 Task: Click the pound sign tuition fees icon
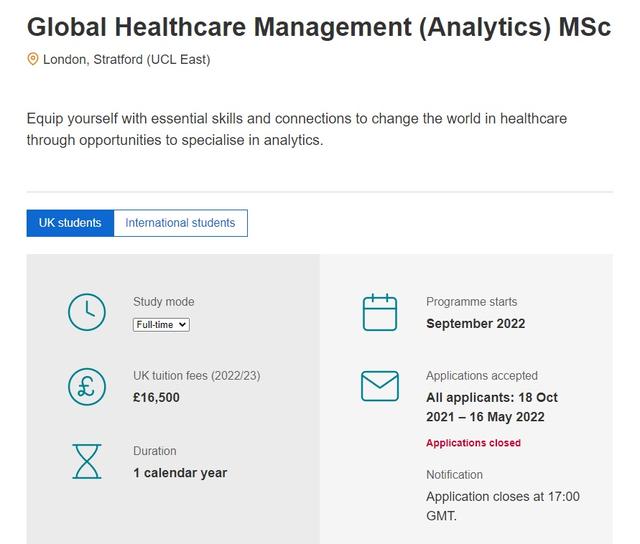pos(87,386)
